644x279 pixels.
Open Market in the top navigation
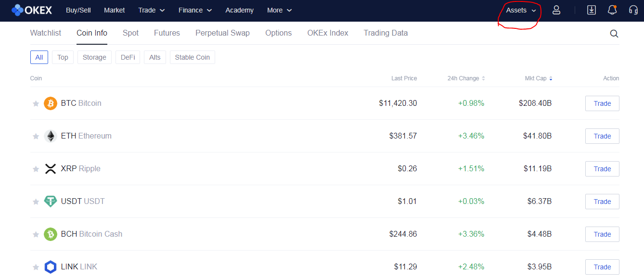pyautogui.click(x=115, y=10)
